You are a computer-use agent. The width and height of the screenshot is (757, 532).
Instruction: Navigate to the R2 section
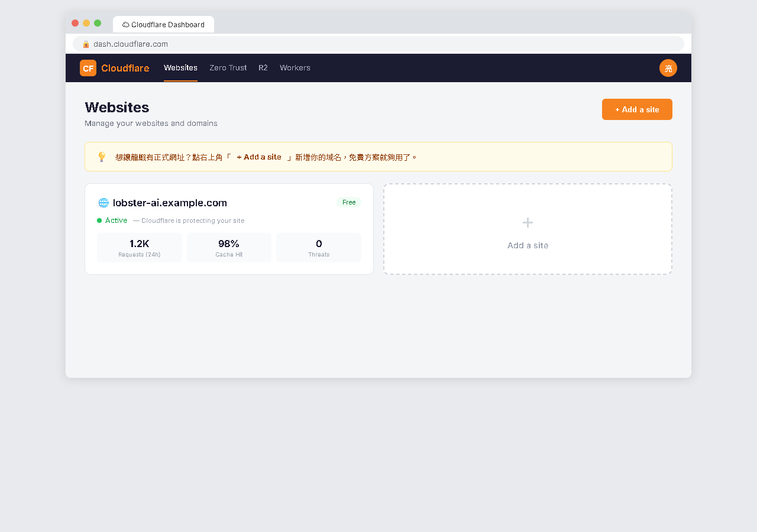tap(263, 67)
